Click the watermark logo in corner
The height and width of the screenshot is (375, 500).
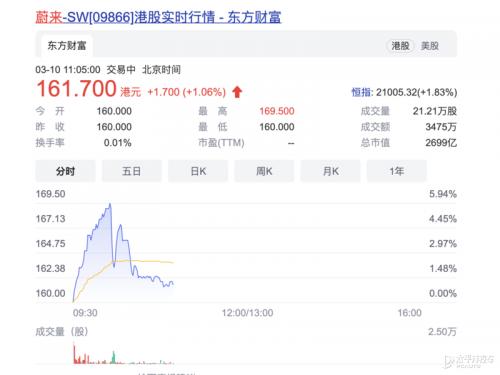[x=469, y=361]
